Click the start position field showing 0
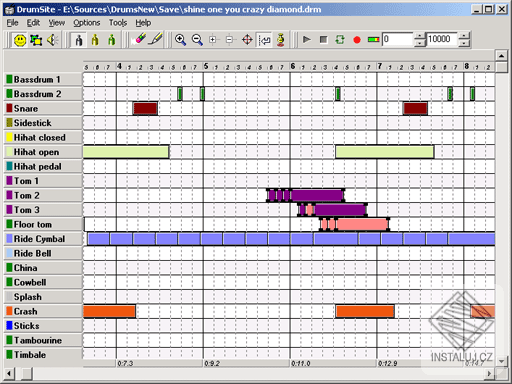Image resolution: width=512 pixels, height=384 pixels. coord(397,39)
